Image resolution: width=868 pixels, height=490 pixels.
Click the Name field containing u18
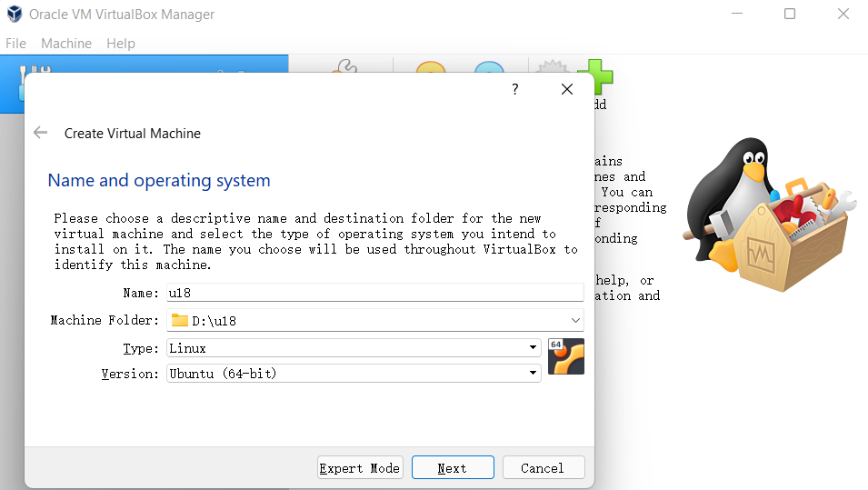374,293
